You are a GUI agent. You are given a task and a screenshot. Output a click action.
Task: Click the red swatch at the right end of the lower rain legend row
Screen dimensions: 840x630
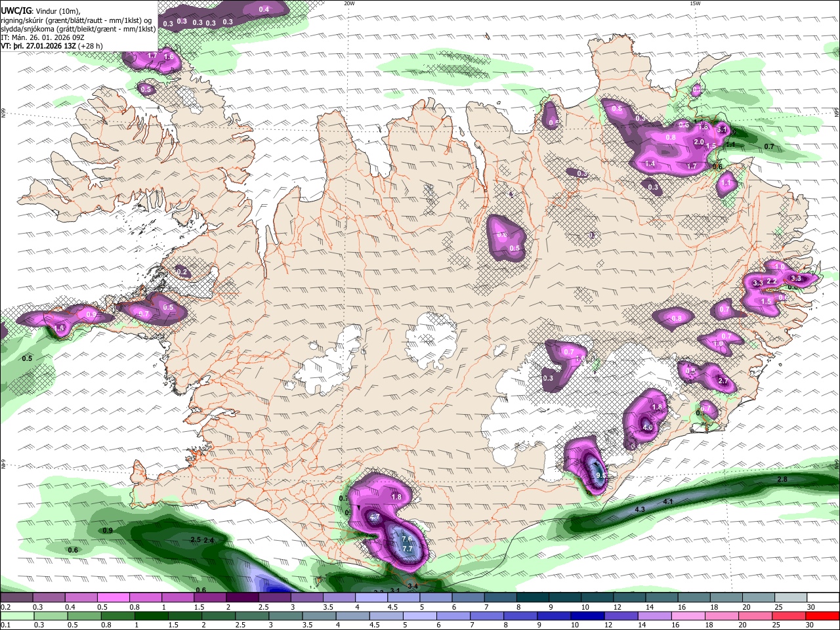tap(822, 616)
